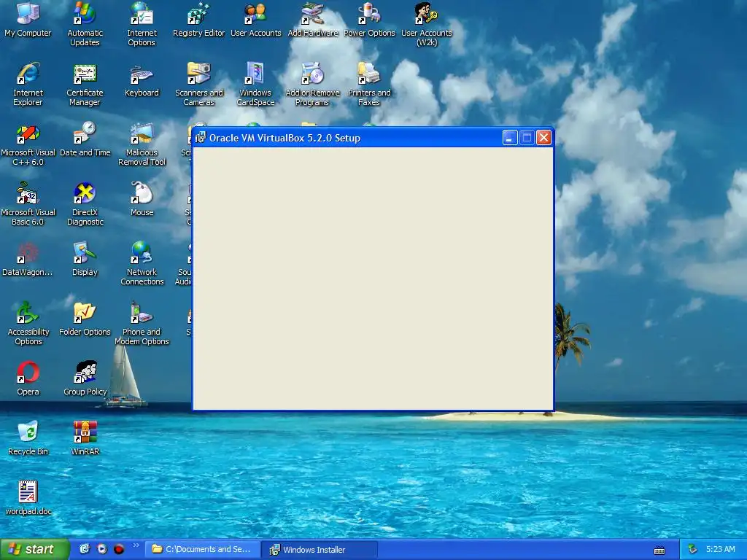
Task: Click the Windows Installer taskbar button
Action: point(320,550)
